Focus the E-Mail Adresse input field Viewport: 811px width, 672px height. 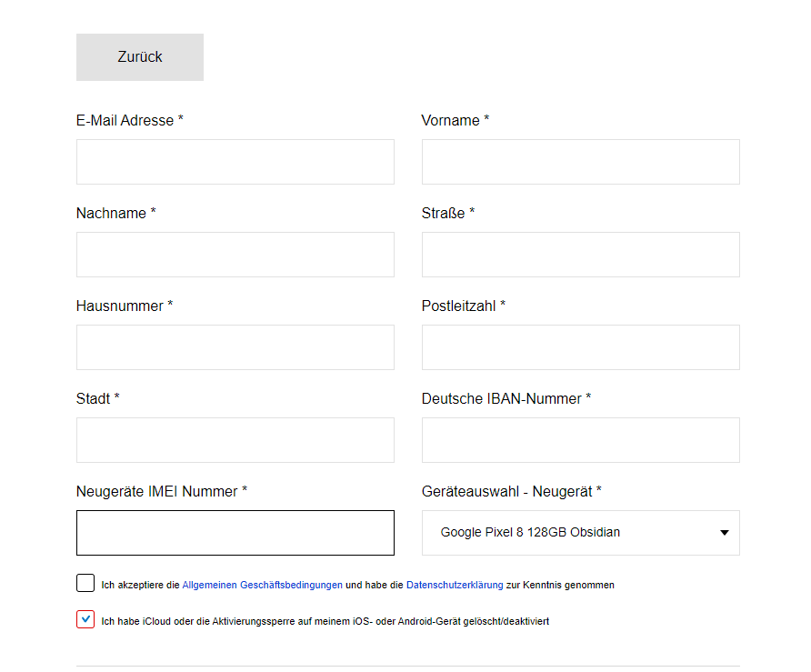(235, 161)
